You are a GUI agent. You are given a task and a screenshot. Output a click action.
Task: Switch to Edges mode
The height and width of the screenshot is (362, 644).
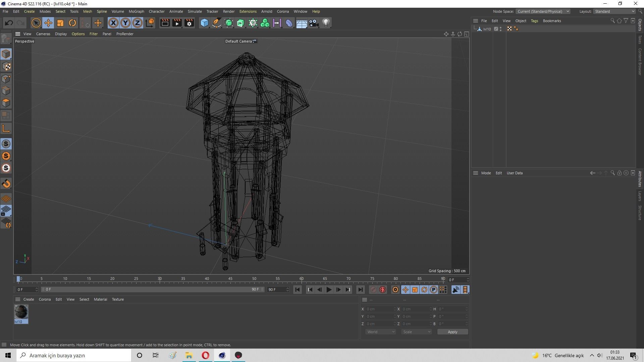point(6,91)
